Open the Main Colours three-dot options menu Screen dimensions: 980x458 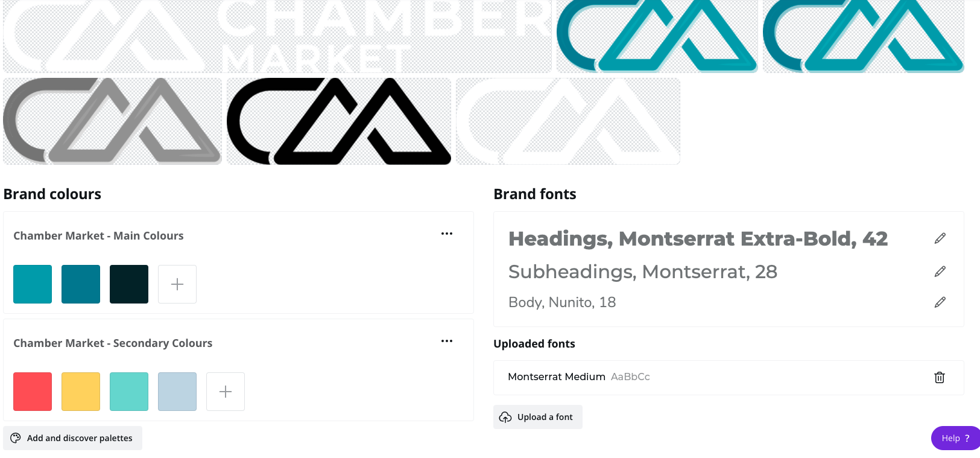tap(447, 234)
